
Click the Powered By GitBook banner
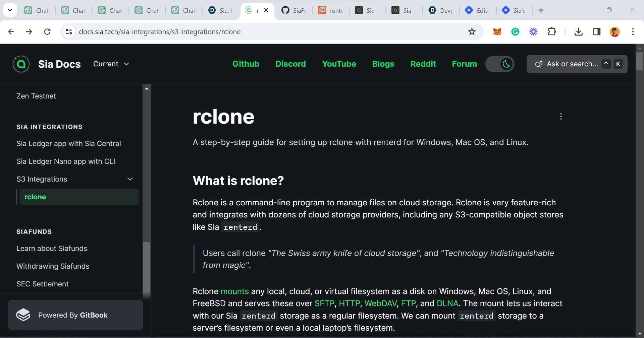coord(75,315)
